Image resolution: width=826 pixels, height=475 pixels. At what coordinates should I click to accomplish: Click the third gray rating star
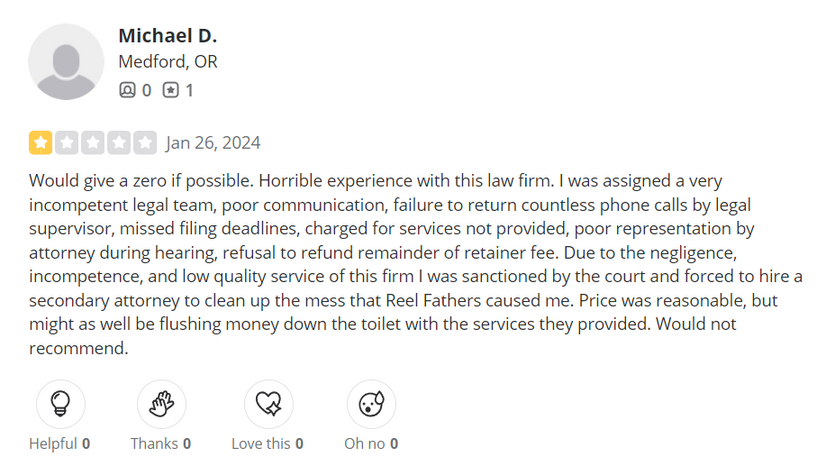coord(93,143)
